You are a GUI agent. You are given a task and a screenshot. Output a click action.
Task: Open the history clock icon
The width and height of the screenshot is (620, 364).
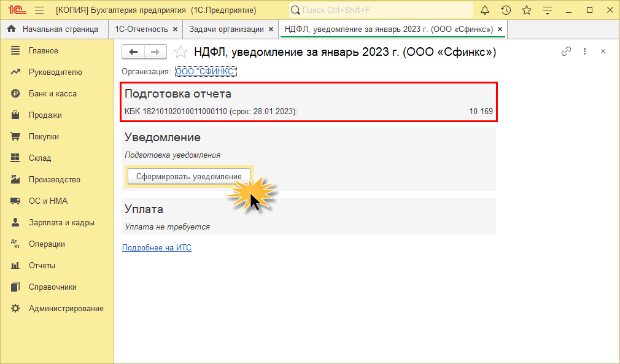(x=506, y=10)
